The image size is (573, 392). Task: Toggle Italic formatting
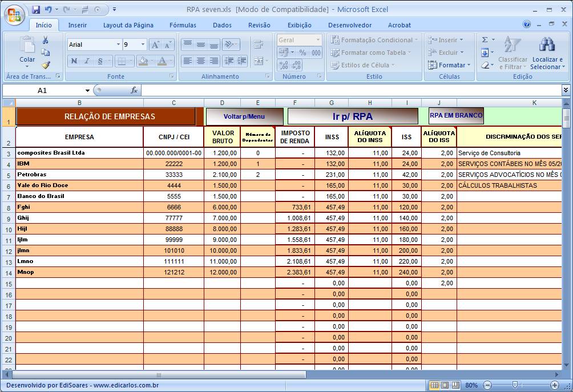[87, 61]
